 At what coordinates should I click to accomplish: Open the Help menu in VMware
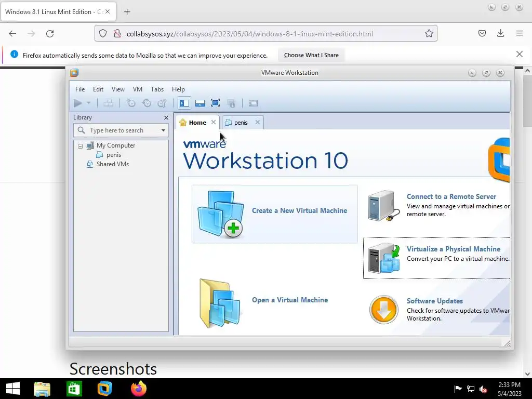pyautogui.click(x=178, y=89)
